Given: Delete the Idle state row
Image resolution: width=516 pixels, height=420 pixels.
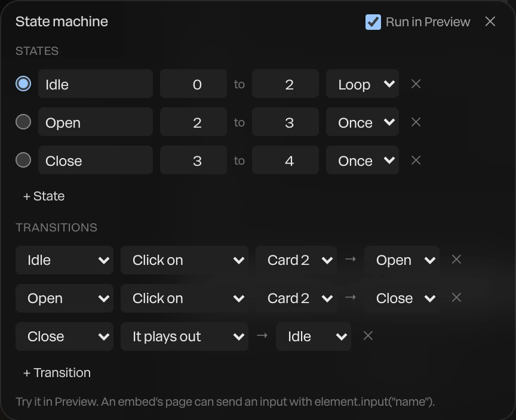Looking at the screenshot, I should click(416, 84).
